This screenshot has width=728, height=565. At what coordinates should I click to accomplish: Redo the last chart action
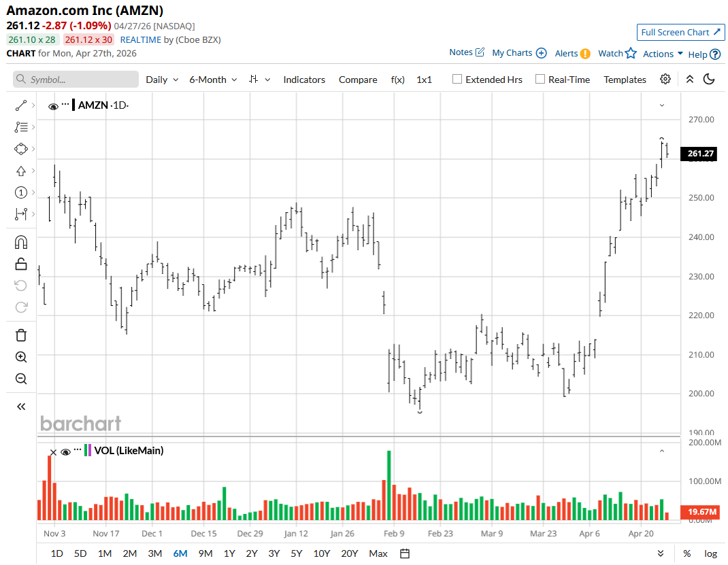coord(21,307)
